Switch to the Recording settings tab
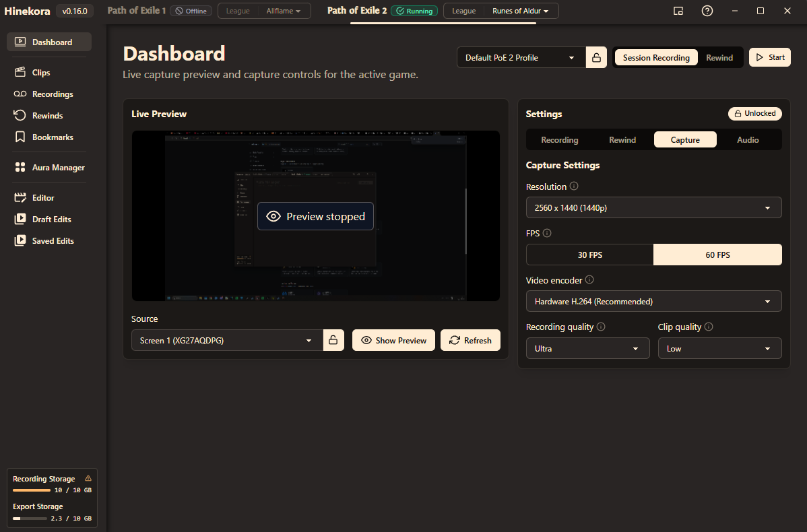The height and width of the screenshot is (532, 807). click(560, 140)
